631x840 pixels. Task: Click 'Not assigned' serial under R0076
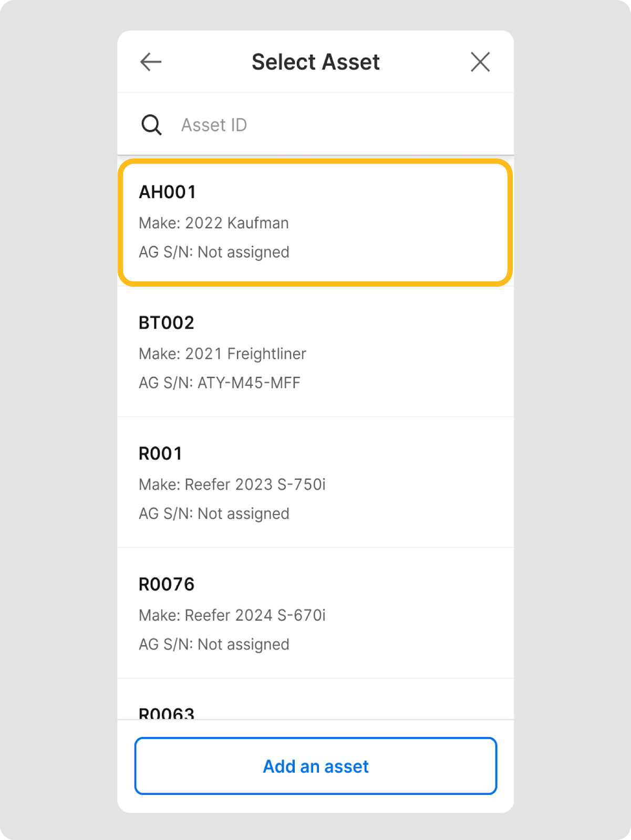(x=243, y=644)
